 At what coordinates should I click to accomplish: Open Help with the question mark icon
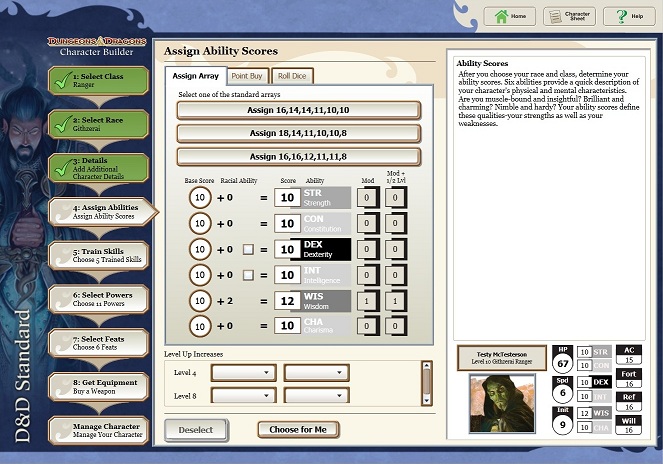click(629, 16)
